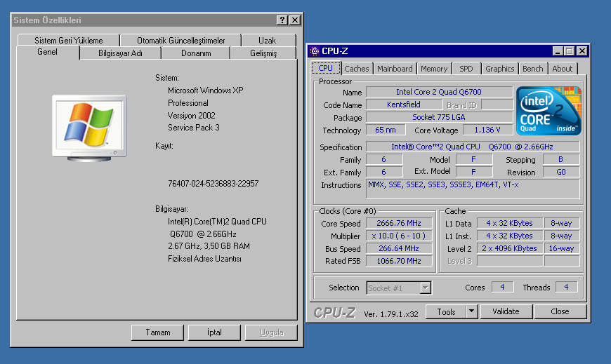This screenshot has width=611, height=364.
Task: Click the Tamam button
Action: pos(158,332)
